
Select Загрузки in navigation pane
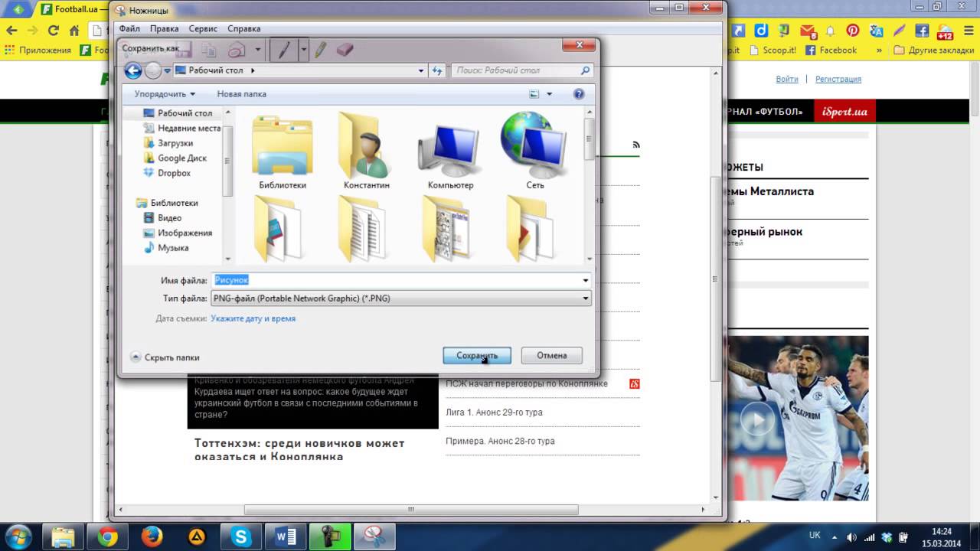168,143
